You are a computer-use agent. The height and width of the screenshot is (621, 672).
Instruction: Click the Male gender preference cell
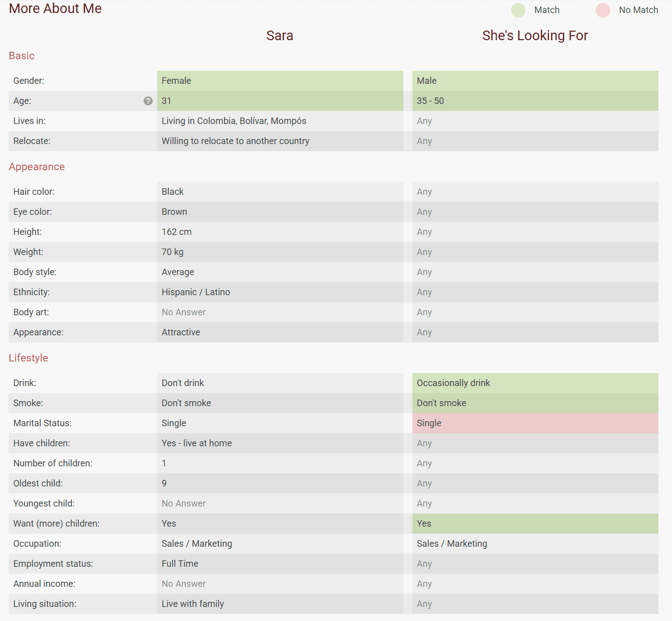click(x=535, y=81)
